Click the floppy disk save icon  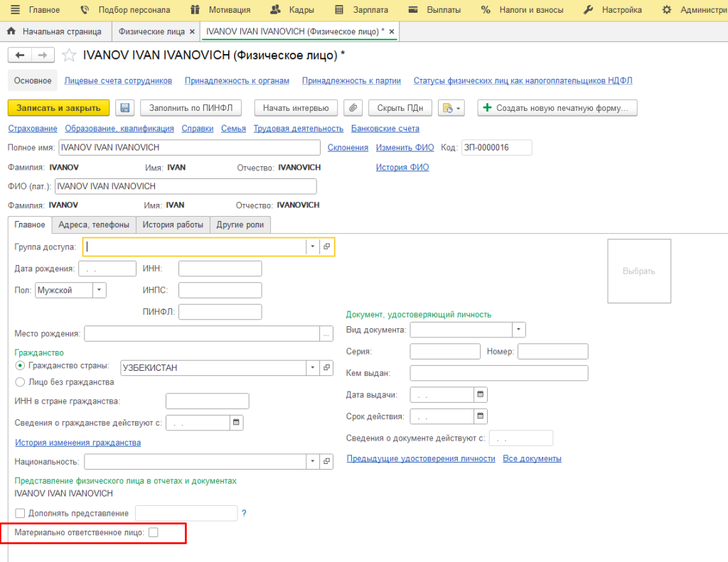[125, 108]
